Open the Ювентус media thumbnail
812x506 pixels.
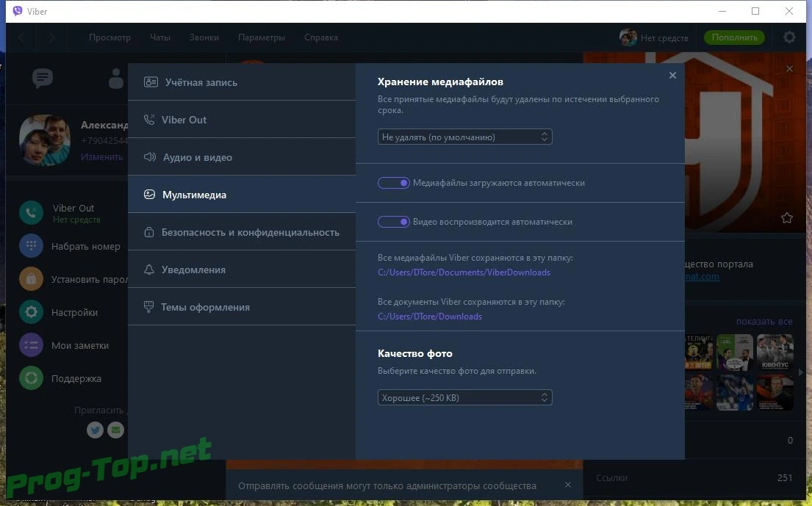[775, 353]
